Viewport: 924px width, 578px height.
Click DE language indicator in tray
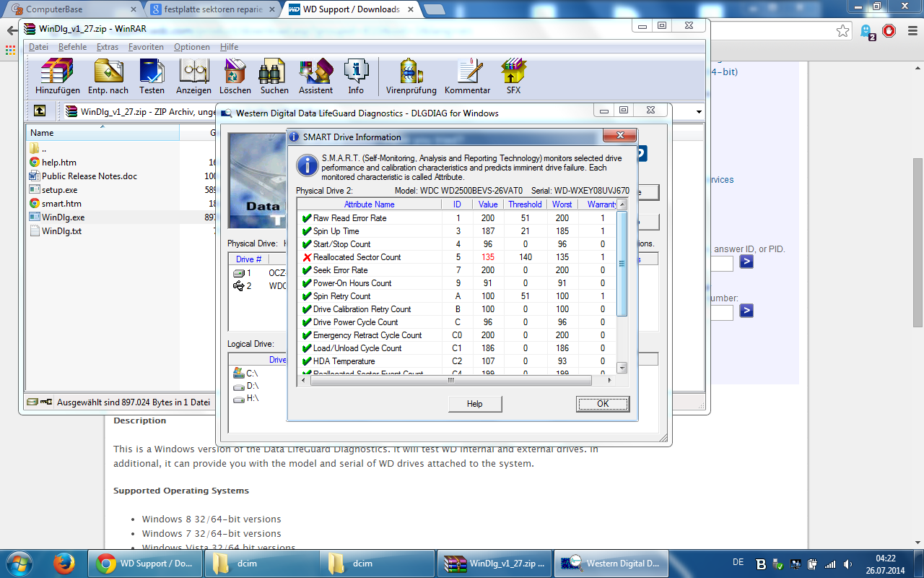(738, 562)
